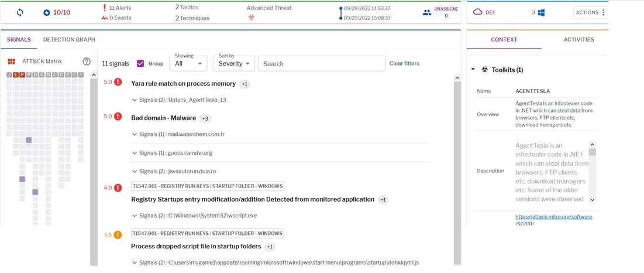Screen dimensions: 644x273
Task: Click the refresh sync icon
Action: [20, 12]
